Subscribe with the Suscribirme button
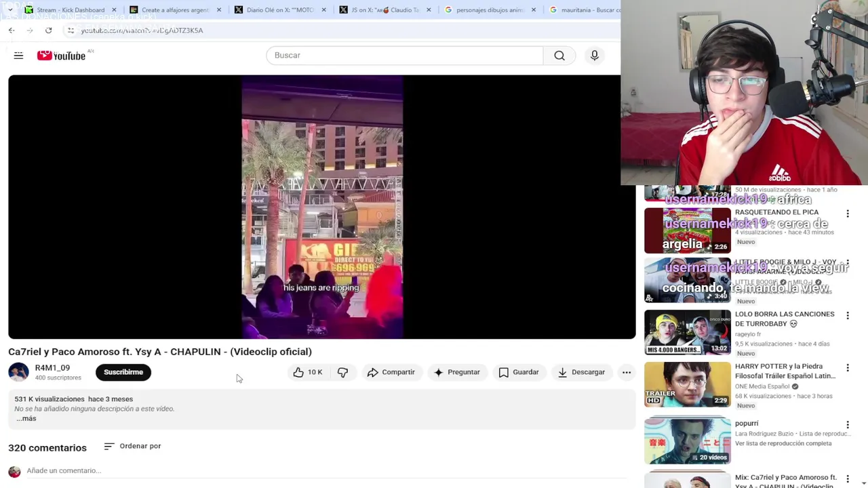 tap(123, 372)
